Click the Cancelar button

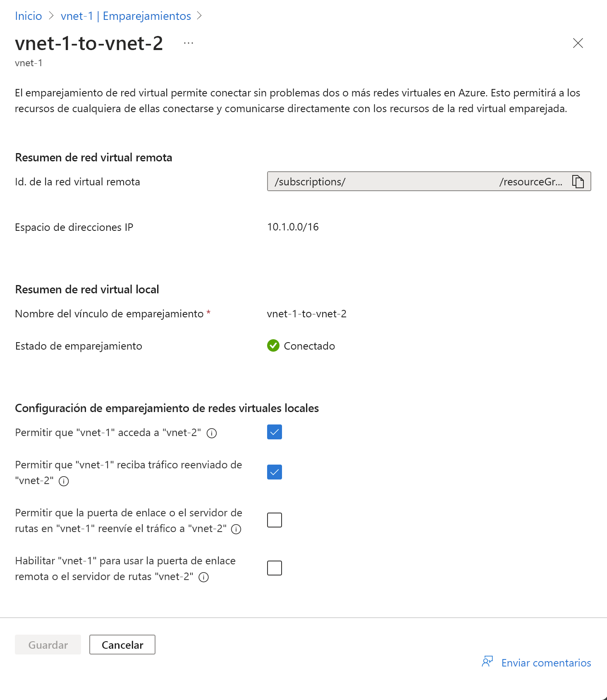[122, 645]
